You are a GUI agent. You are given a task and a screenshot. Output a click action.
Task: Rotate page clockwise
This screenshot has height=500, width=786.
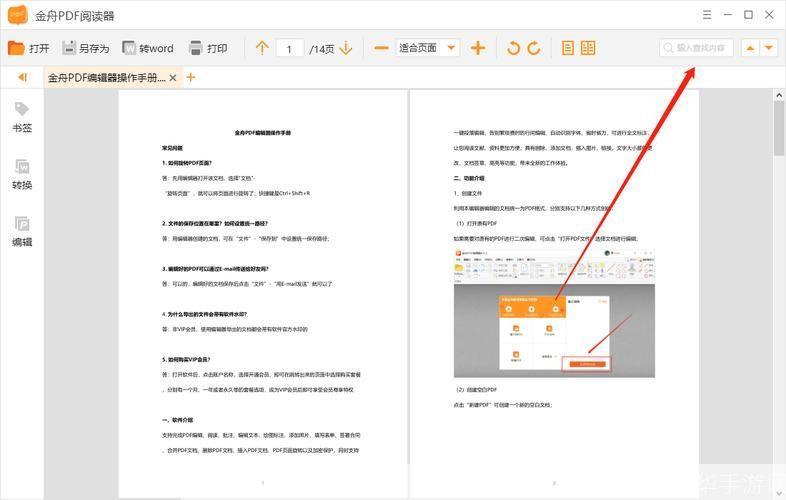(534, 48)
